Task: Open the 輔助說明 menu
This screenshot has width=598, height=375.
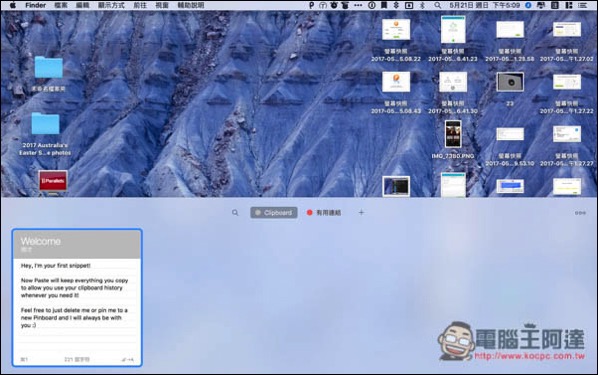Action: pyautogui.click(x=191, y=5)
